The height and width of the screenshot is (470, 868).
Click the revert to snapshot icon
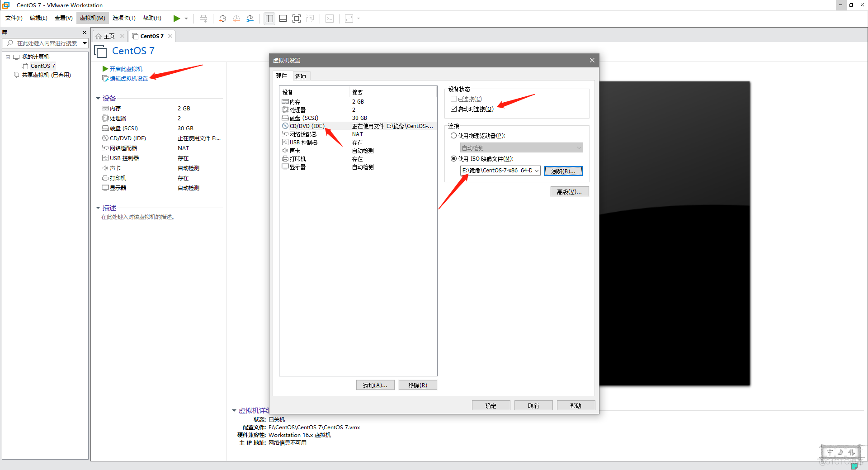pos(236,19)
